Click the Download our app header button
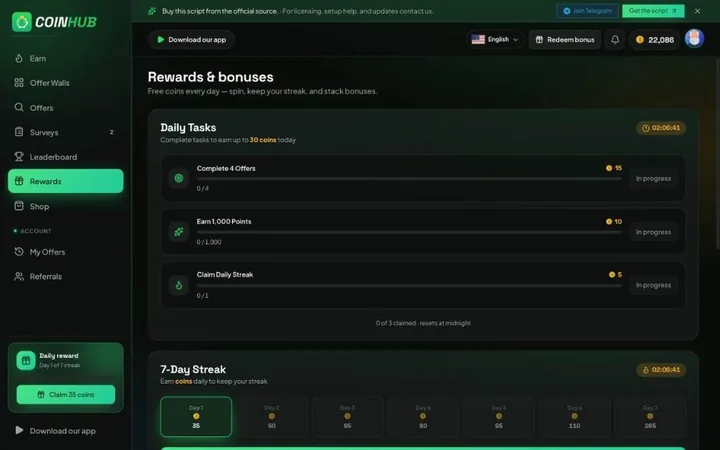This screenshot has height=450, width=720. (191, 39)
